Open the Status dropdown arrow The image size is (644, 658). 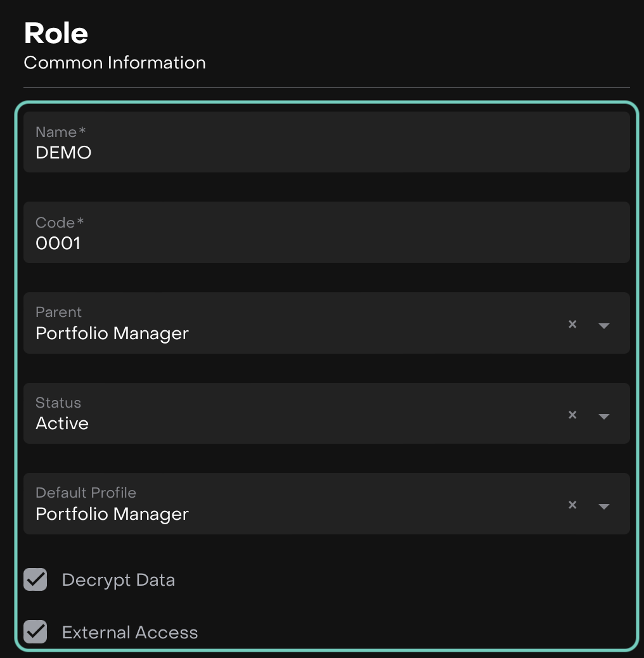pos(603,416)
